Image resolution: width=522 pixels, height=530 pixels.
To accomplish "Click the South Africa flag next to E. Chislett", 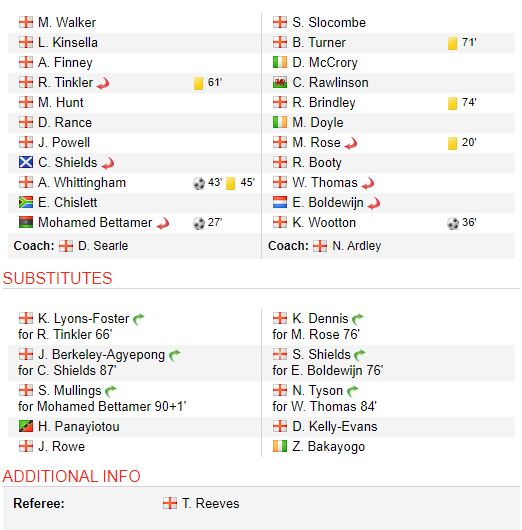I will 26,202.
